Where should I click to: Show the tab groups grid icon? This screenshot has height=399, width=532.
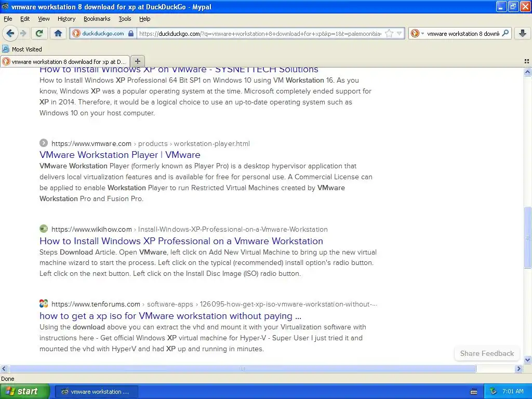click(x=527, y=61)
